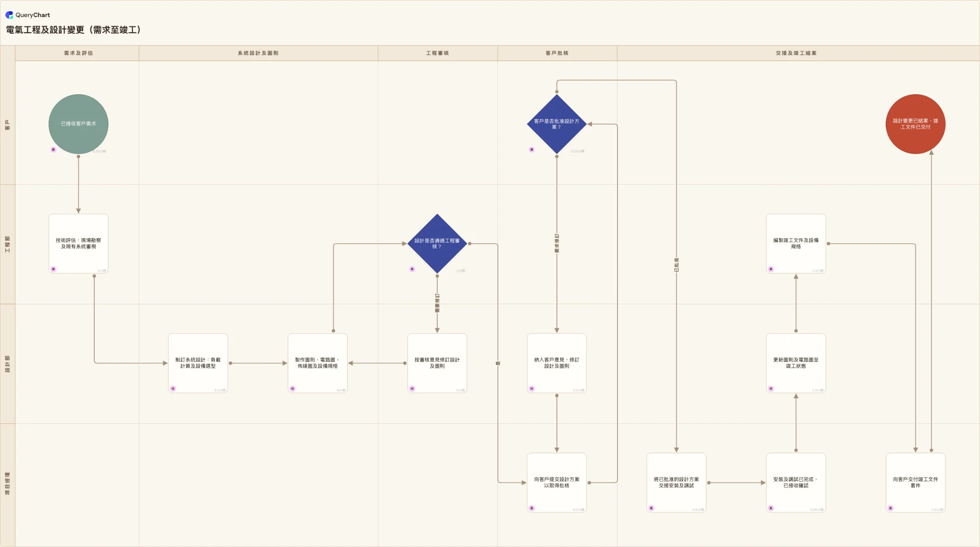Click assignee badge on 向客戶交付竣工文件 card
This screenshot has height=547, width=980.
click(x=891, y=508)
